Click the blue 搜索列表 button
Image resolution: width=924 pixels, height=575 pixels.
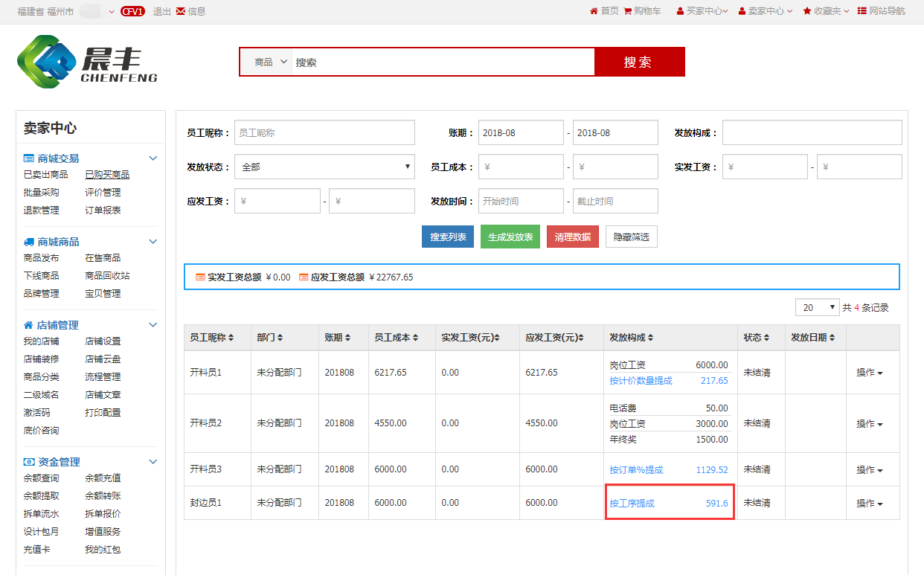(448, 237)
